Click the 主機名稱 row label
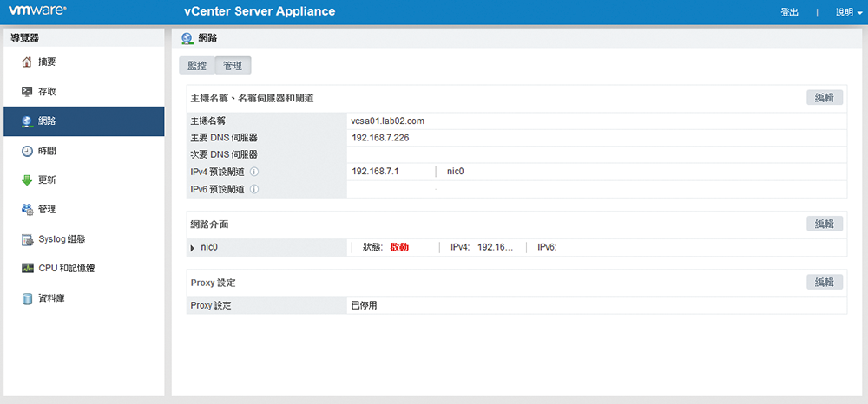Screen dimensions: 868x404 click(x=208, y=121)
